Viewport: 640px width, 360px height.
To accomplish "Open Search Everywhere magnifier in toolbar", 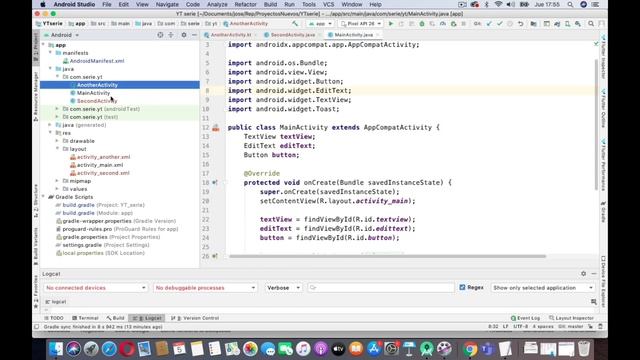I will click(591, 24).
